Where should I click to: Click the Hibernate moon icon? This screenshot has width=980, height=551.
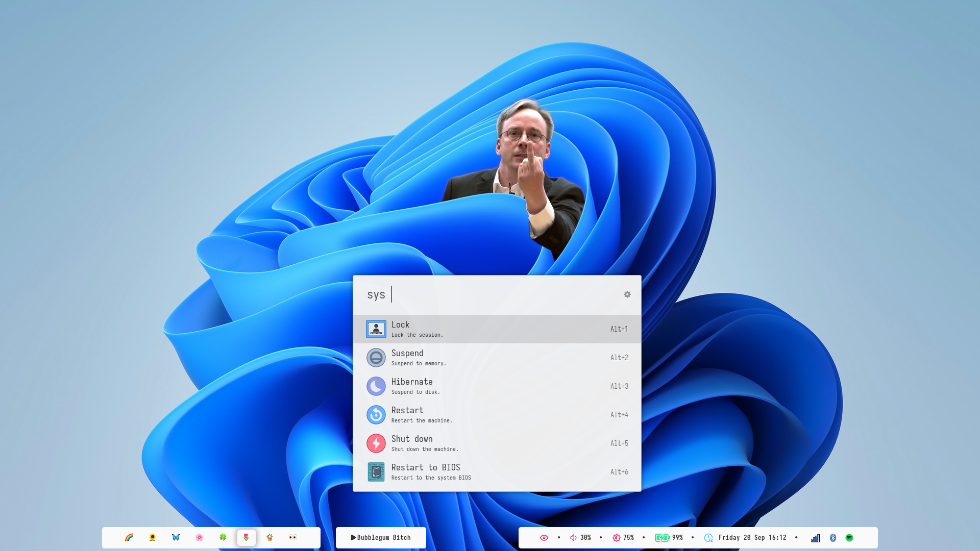[x=376, y=386]
